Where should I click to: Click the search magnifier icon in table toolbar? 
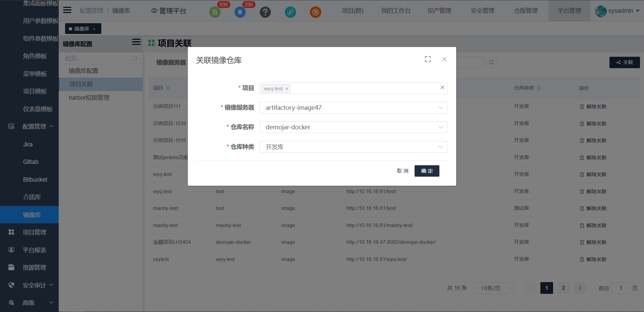pos(491,62)
